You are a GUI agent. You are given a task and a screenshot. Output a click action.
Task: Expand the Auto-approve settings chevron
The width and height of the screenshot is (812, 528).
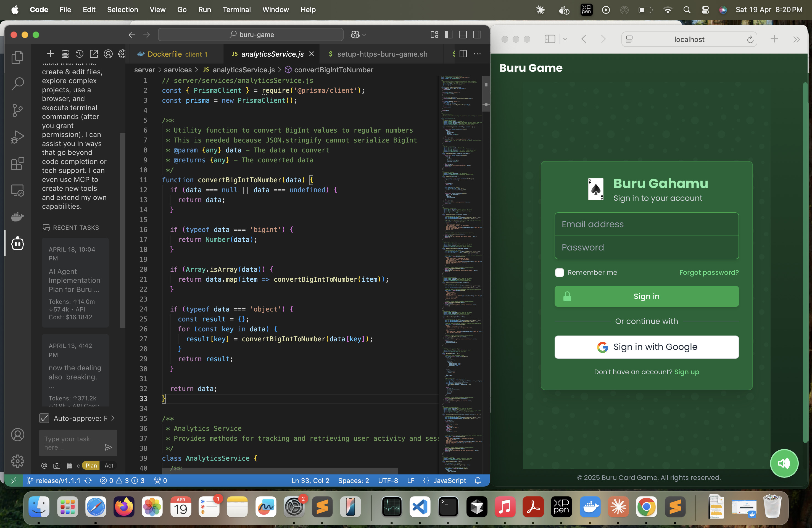click(113, 418)
